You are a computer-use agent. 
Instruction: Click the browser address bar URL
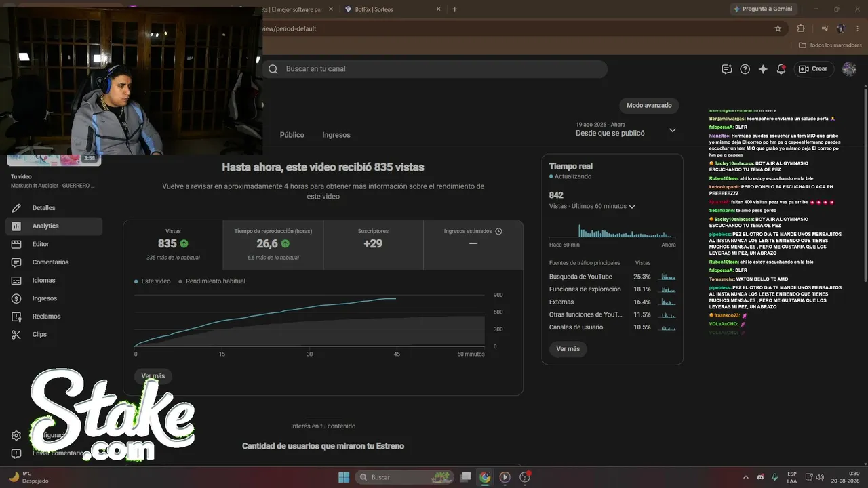coord(290,28)
